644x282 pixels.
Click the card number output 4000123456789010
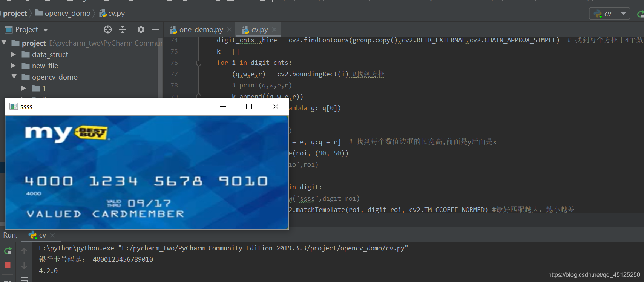click(x=123, y=259)
